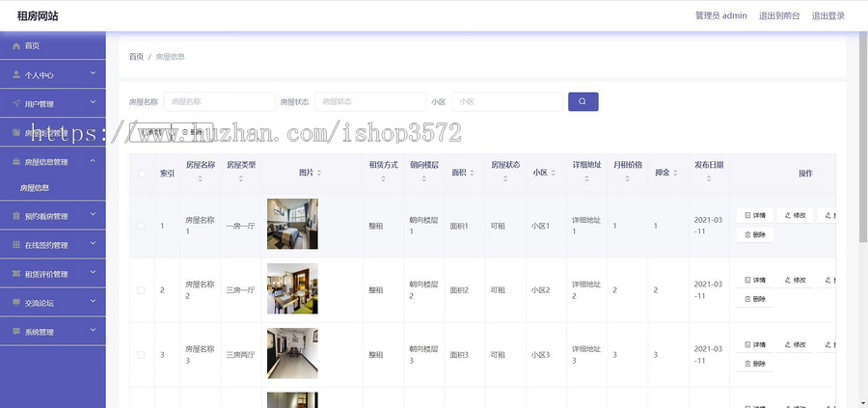Screen dimensions: 868x408
Task: Click 修改 for row 房屋名称3
Action: tap(795, 344)
